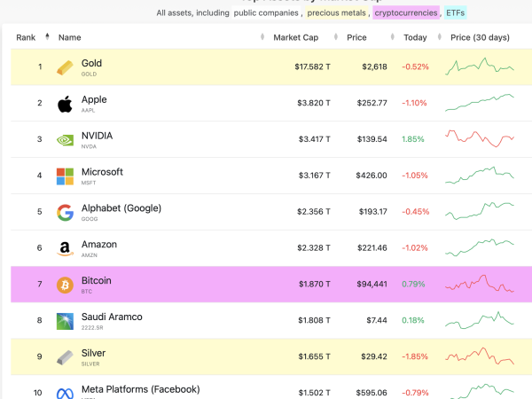Click Alphabet's 30-day price sparkline

(480, 211)
